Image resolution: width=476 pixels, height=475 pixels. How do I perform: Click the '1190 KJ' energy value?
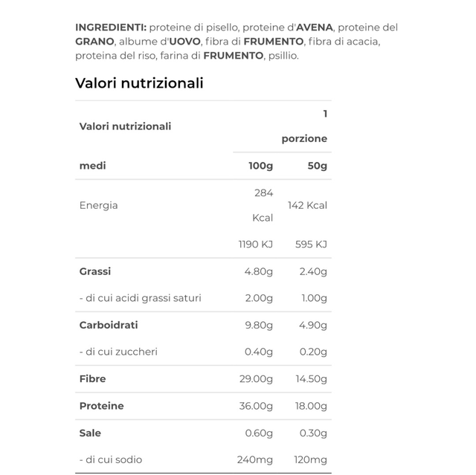pyautogui.click(x=255, y=244)
